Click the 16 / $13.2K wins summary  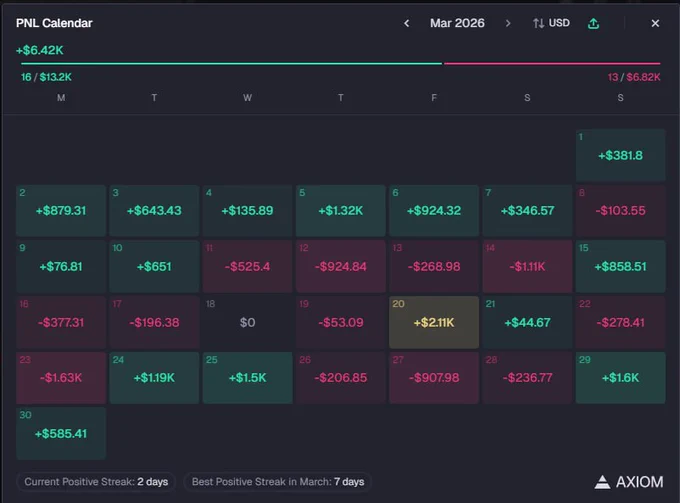pyautogui.click(x=46, y=77)
